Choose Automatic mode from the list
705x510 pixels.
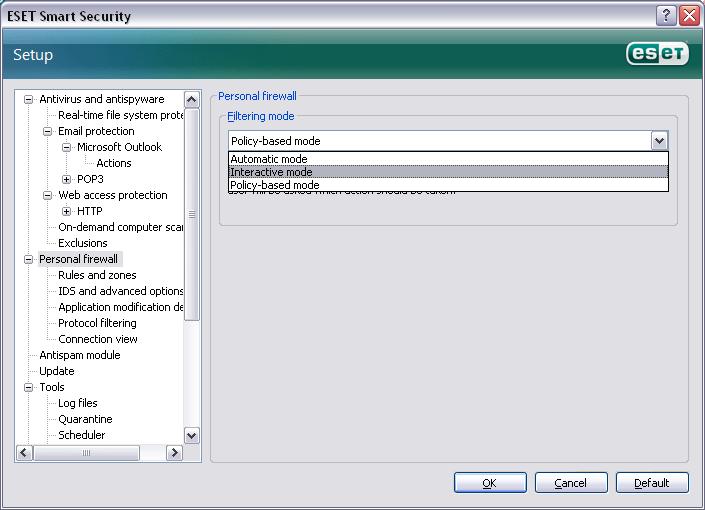pos(448,159)
